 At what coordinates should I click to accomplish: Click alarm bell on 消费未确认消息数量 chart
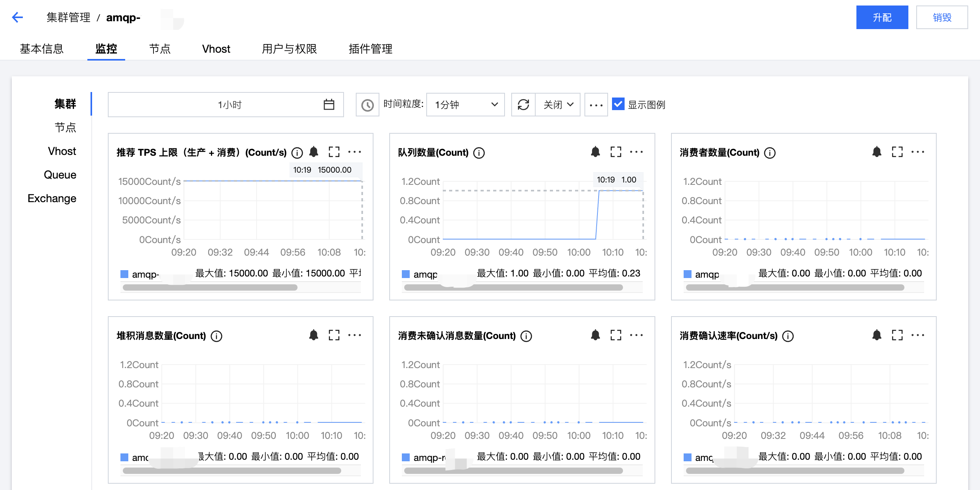[x=595, y=335]
